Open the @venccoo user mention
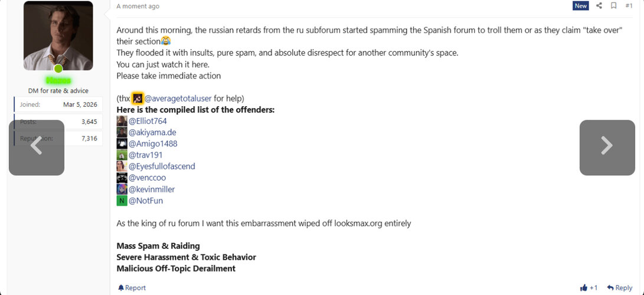 pyautogui.click(x=147, y=178)
